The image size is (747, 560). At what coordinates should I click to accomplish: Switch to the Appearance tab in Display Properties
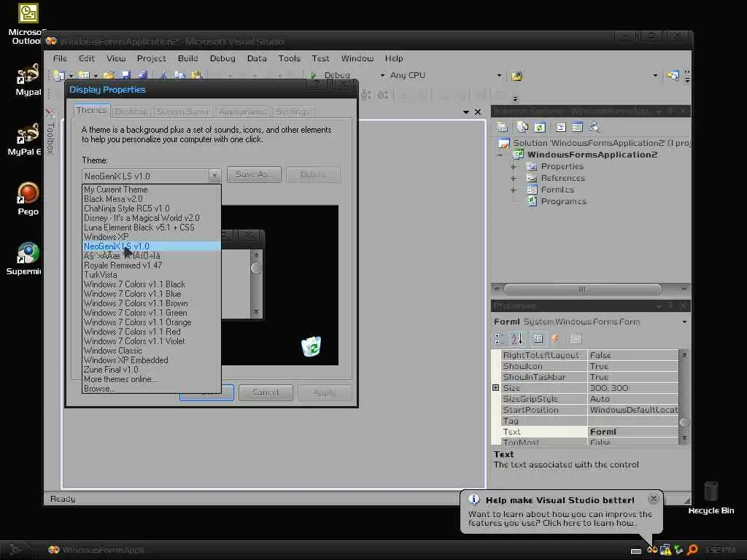tap(242, 112)
